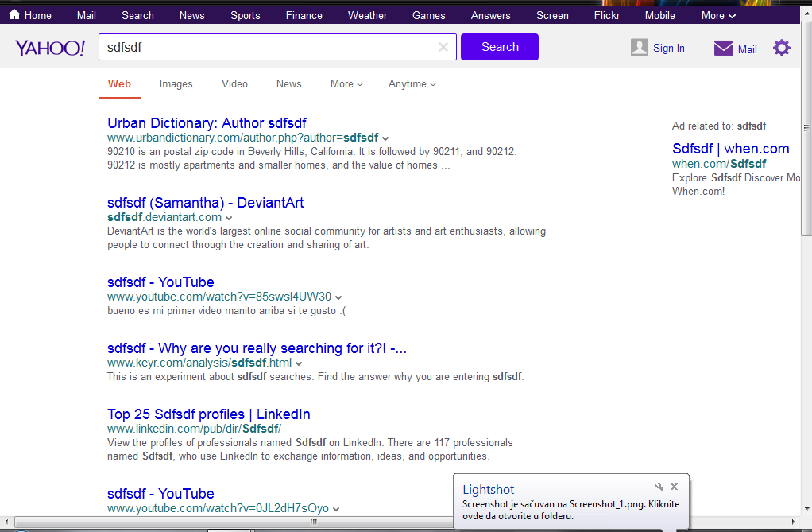Click the Mail envelope icon

(x=723, y=49)
